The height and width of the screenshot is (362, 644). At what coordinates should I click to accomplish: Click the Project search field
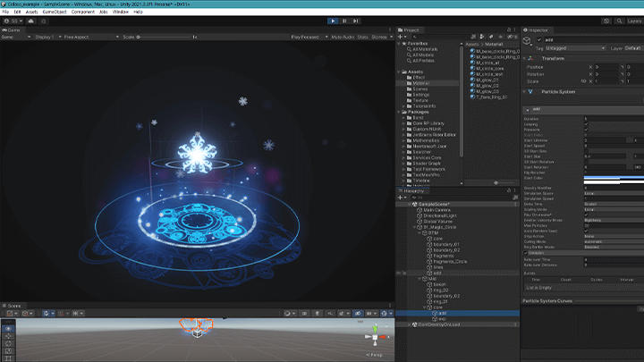pyautogui.click(x=440, y=37)
